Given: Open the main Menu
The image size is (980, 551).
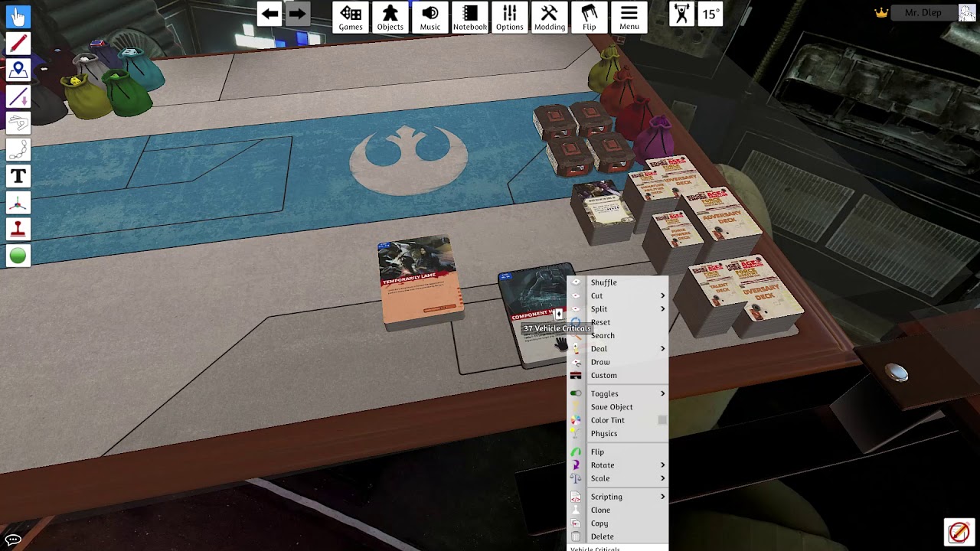Looking at the screenshot, I should tap(629, 17).
